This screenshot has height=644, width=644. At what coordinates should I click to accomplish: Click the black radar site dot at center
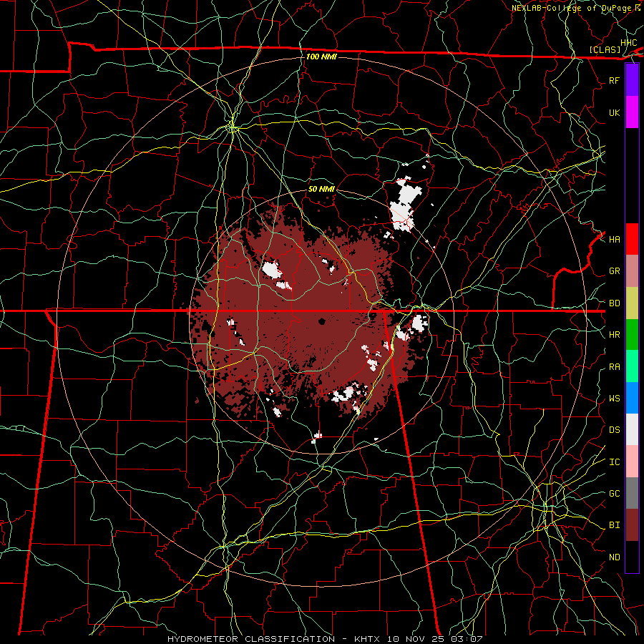click(x=321, y=321)
